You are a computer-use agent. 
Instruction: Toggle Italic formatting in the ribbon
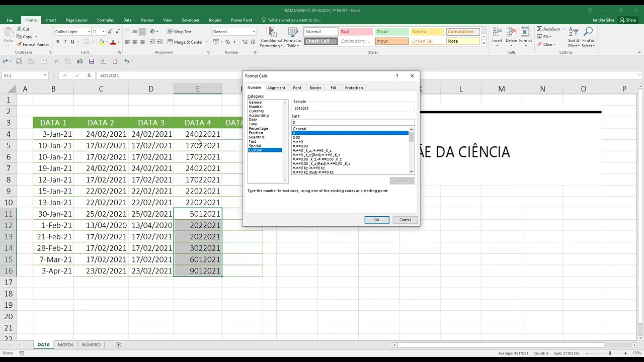click(x=65, y=42)
